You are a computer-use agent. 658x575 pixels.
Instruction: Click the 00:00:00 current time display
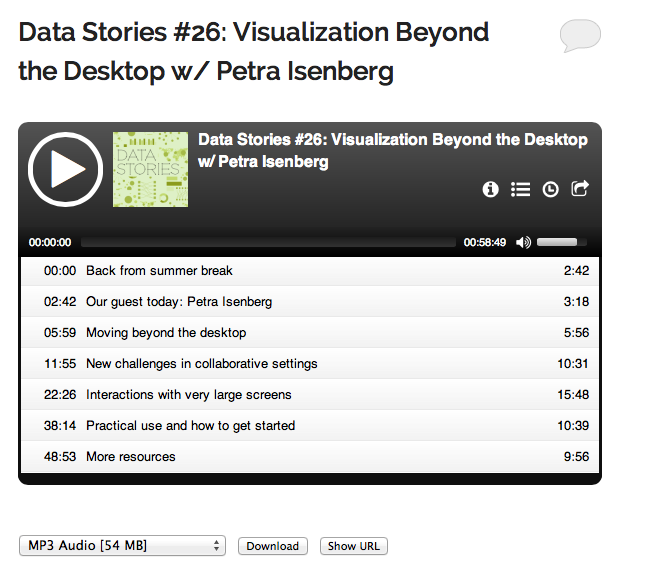(50, 242)
